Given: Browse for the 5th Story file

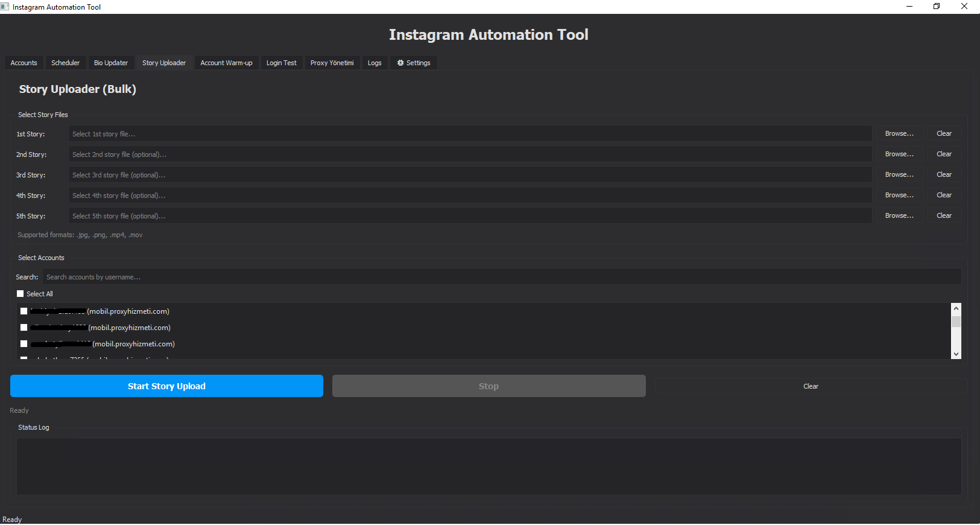Looking at the screenshot, I should coord(899,215).
